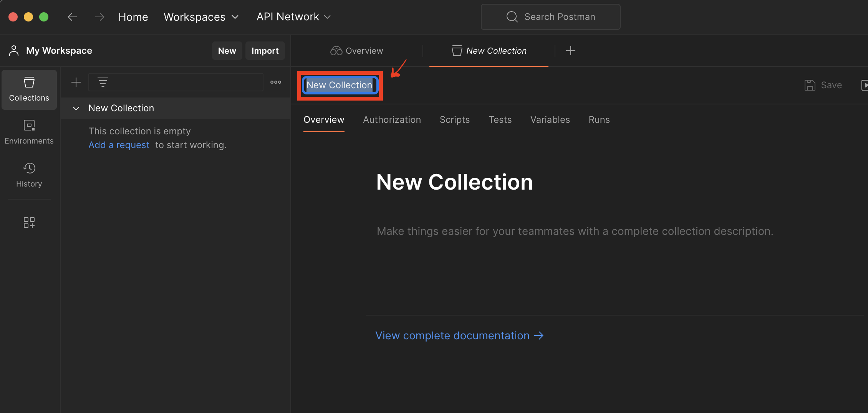Click the run icon beside Save
The width and height of the screenshot is (868, 413).
pyautogui.click(x=864, y=85)
